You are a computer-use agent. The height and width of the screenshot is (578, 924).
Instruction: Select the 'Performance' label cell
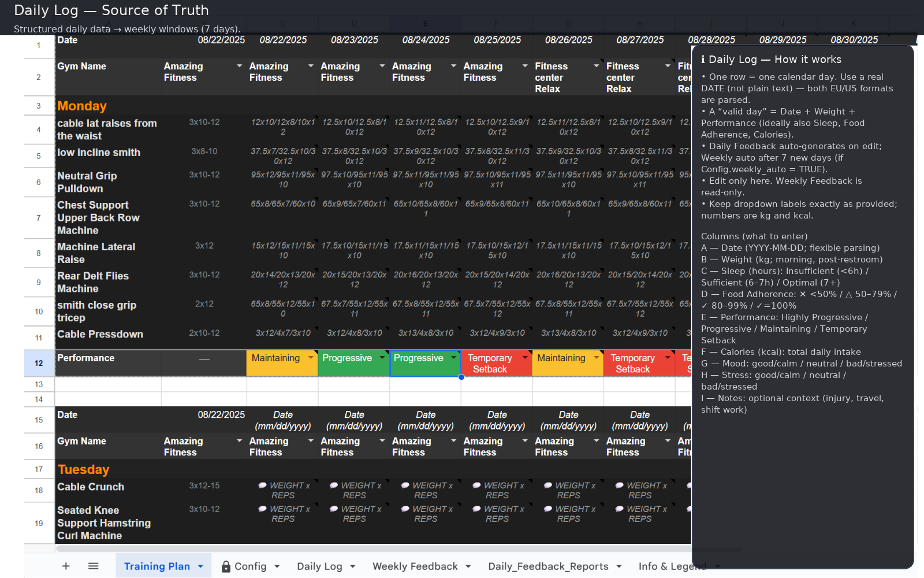(x=108, y=363)
